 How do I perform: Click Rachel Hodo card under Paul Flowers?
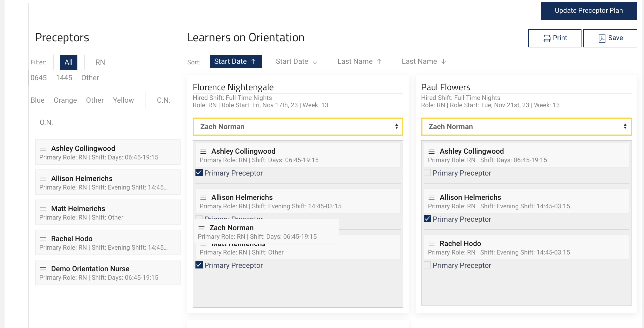click(526, 248)
